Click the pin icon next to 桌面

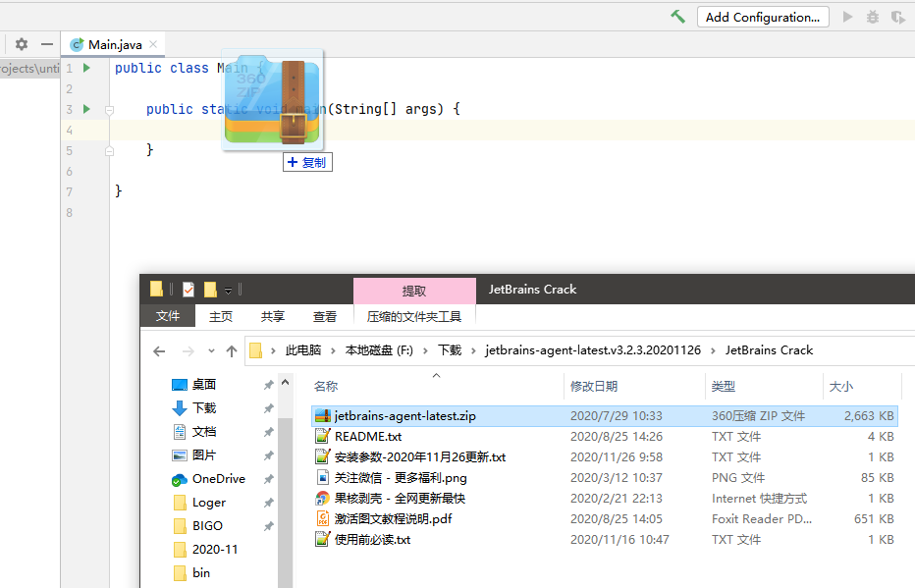[268, 385]
